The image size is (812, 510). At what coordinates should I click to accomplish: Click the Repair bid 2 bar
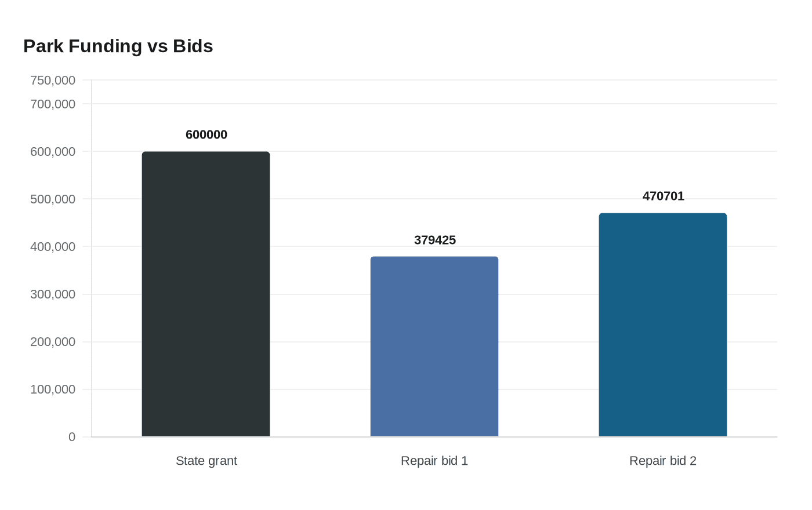tap(662, 325)
